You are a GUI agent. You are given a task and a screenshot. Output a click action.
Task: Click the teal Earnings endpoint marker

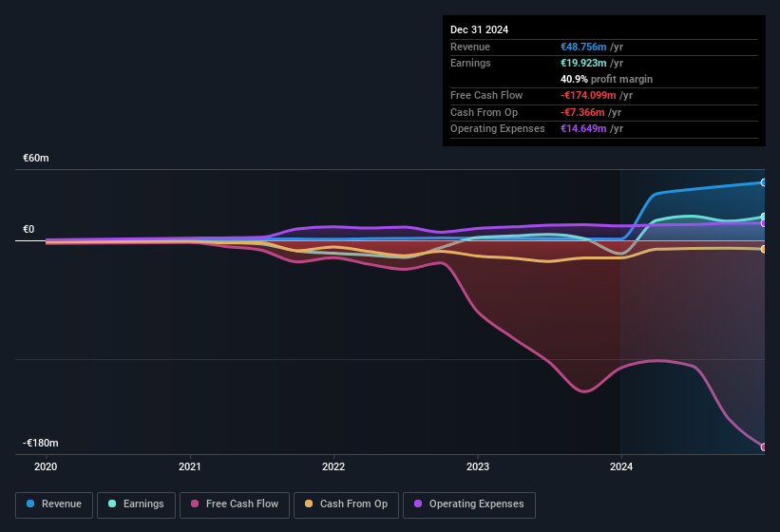[763, 217]
